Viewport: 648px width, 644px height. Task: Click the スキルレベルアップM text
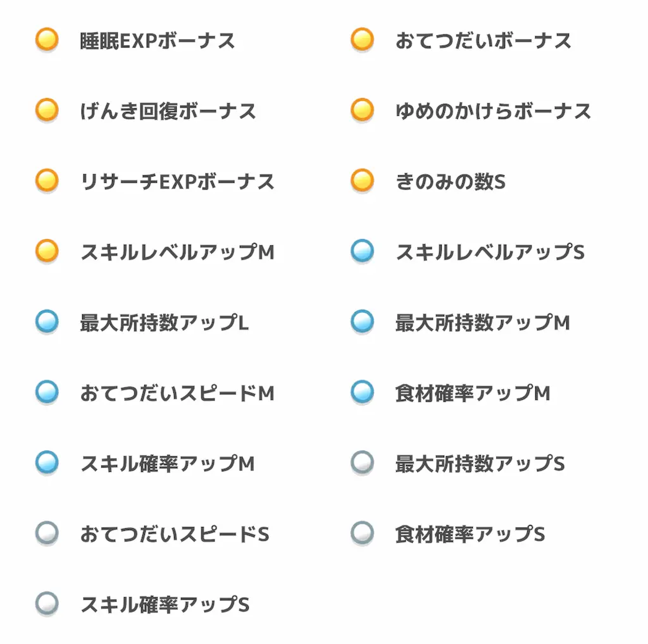177,252
